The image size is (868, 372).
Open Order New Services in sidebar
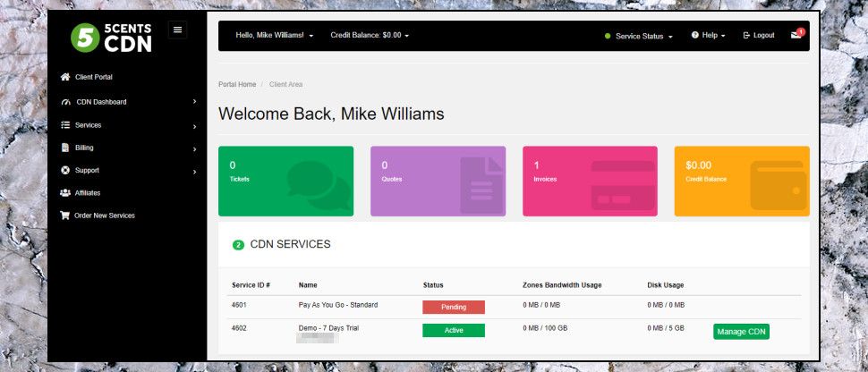click(105, 216)
